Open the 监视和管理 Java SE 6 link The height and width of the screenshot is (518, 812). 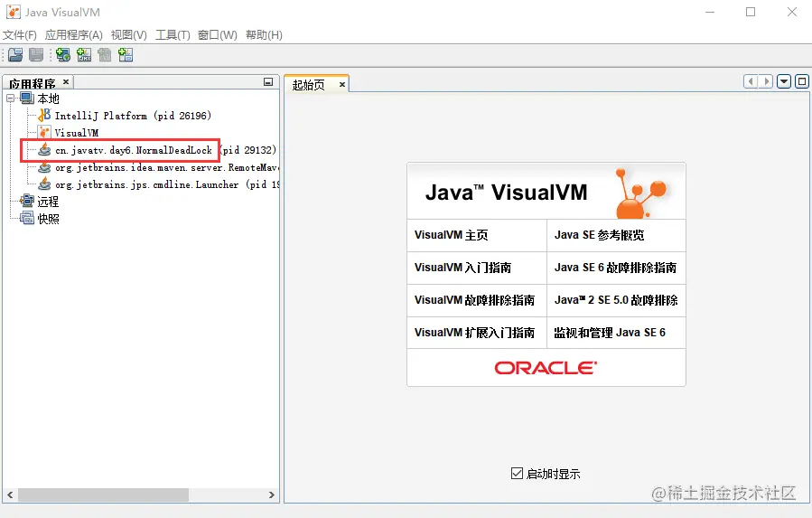coord(610,333)
